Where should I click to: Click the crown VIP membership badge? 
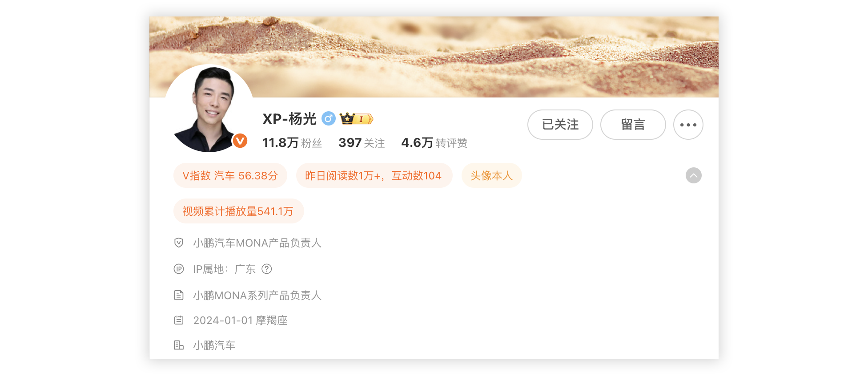(x=356, y=118)
